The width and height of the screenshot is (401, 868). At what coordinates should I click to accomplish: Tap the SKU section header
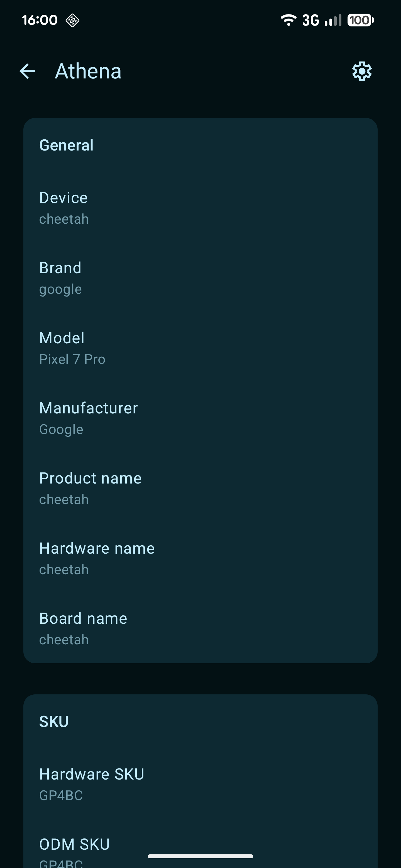(x=54, y=721)
